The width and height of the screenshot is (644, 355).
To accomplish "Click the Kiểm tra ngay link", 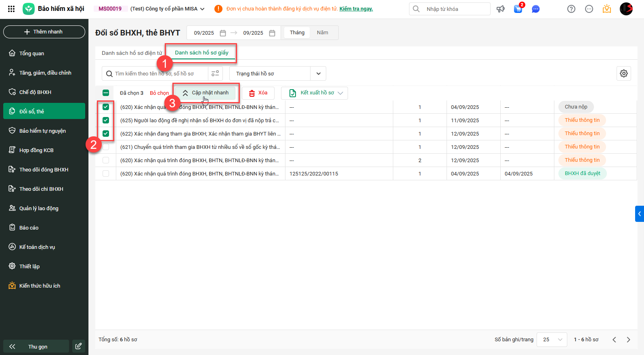I will pos(356,9).
